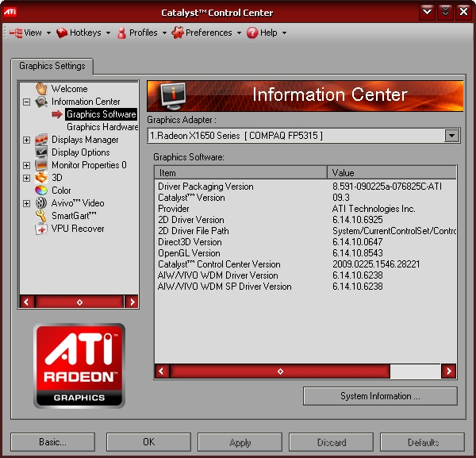This screenshot has height=458, width=476.
Task: Click the tree panel horizontal scrollbar thumb
Action: point(79,302)
